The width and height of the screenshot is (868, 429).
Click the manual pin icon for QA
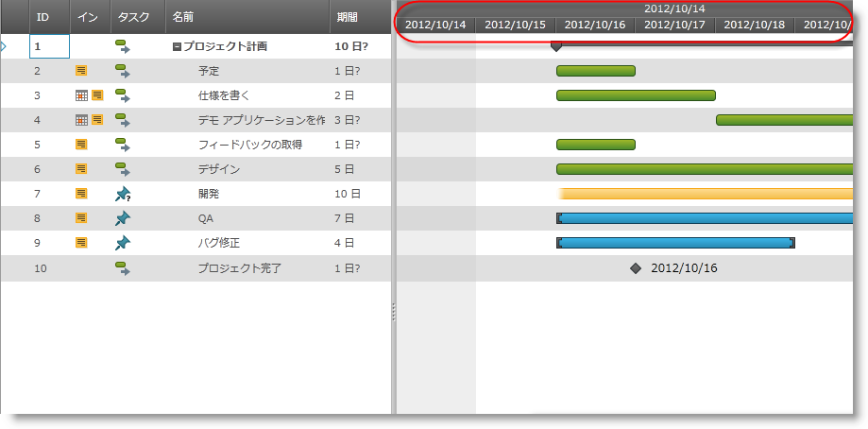pyautogui.click(x=123, y=218)
